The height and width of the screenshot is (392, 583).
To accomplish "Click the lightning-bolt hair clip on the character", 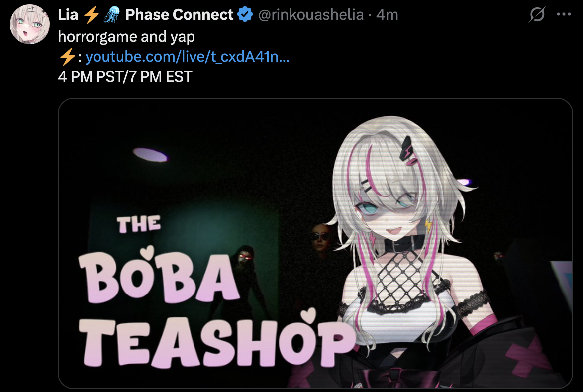I will (x=408, y=150).
